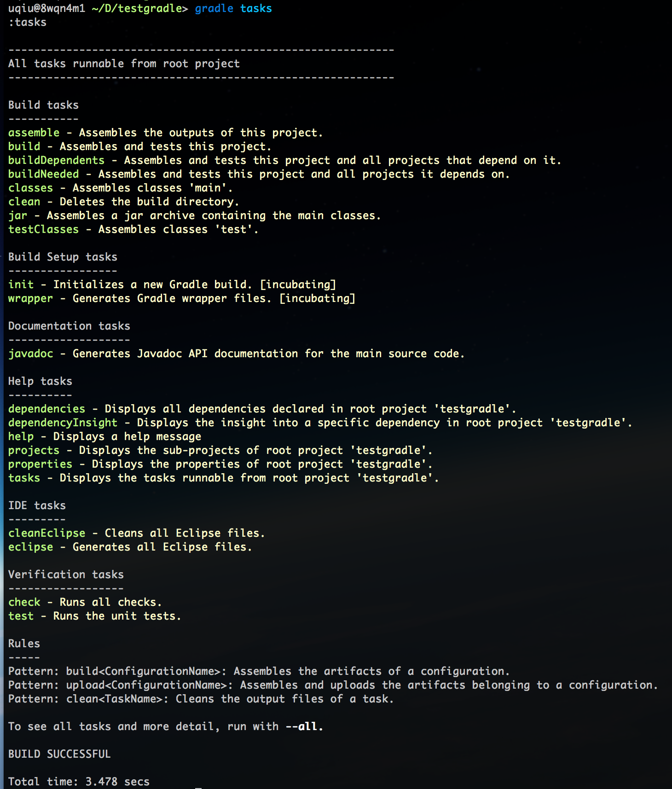
Task: Click the 'eclipse' task name
Action: (x=30, y=547)
